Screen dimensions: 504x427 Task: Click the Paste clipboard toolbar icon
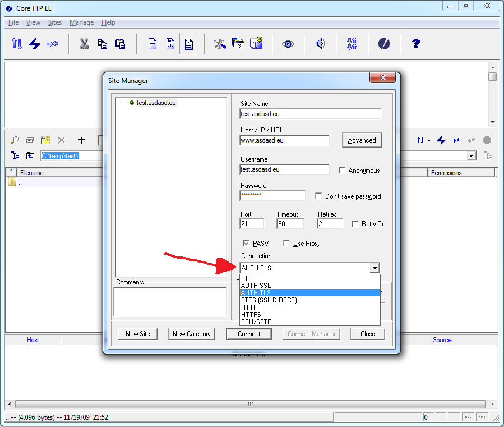point(120,44)
